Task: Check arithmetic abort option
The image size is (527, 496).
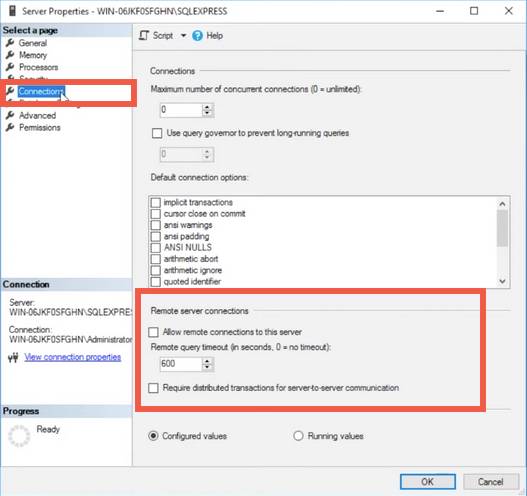Action: [155, 259]
